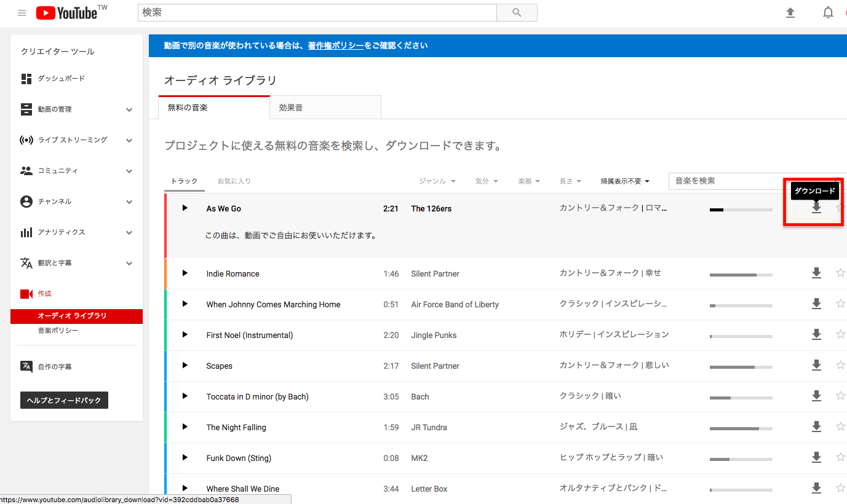The image size is (847, 504).
Task: Play The Night Falling track
Action: [x=185, y=427]
